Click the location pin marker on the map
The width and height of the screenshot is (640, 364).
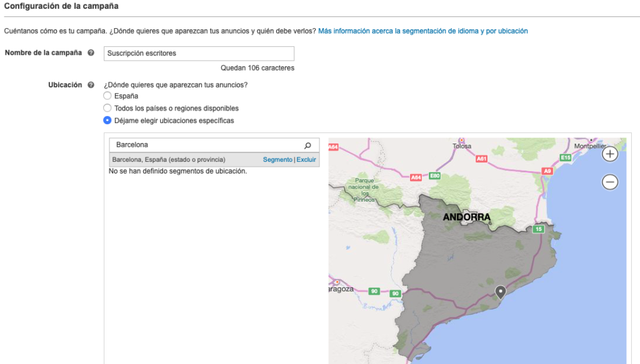pos(500,292)
